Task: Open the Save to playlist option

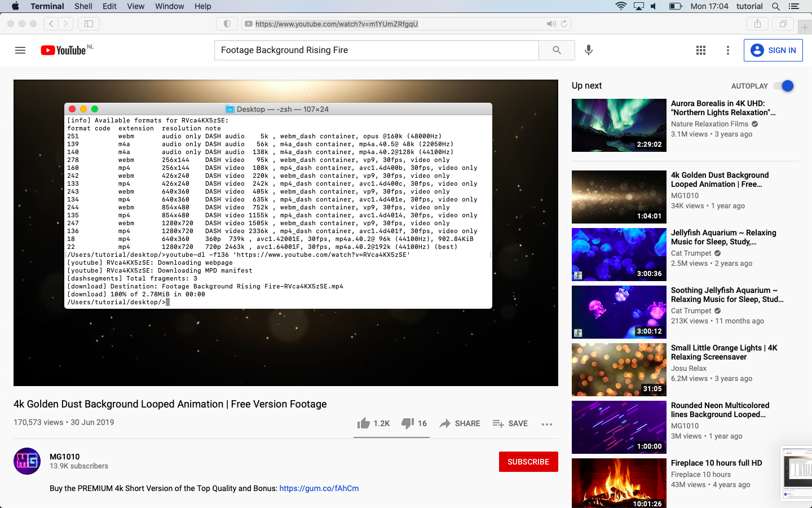Action: (x=510, y=423)
